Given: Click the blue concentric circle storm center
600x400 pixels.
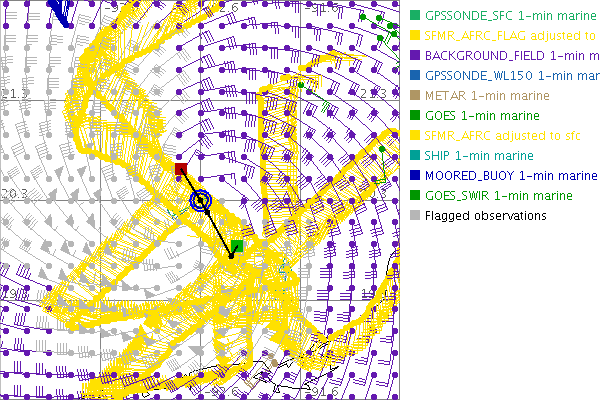Looking at the screenshot, I should (x=201, y=201).
